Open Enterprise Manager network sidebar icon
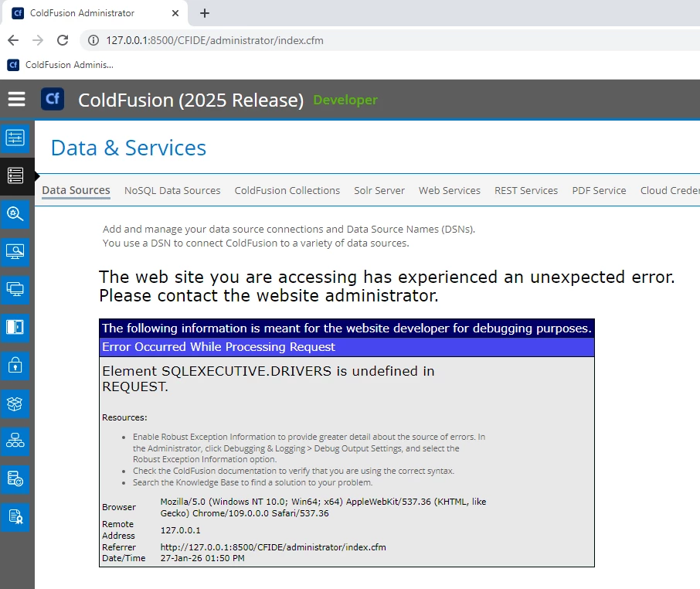The height and width of the screenshot is (589, 700). pyautogui.click(x=15, y=441)
